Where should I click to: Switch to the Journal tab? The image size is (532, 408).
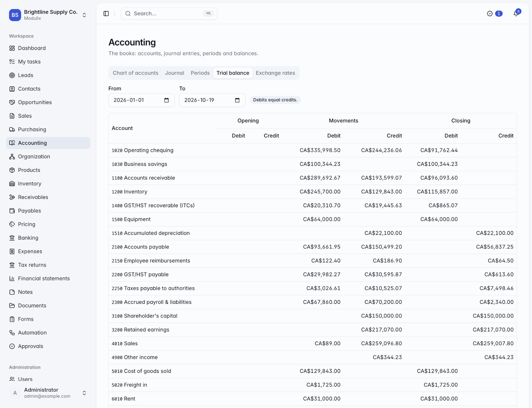pyautogui.click(x=175, y=73)
